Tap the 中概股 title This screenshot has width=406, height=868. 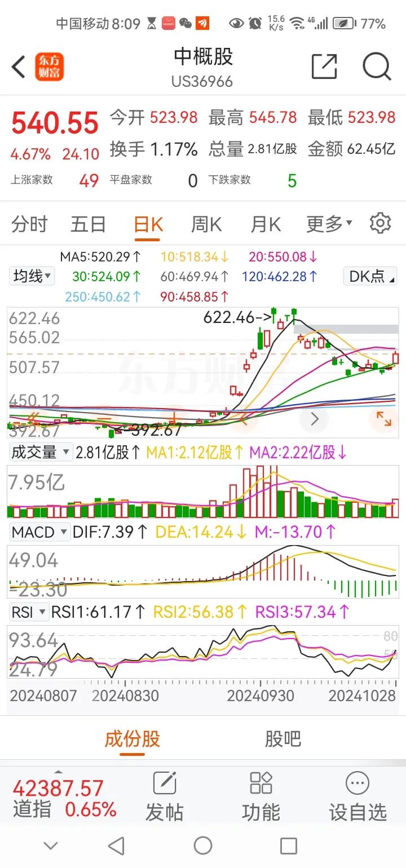[203, 56]
